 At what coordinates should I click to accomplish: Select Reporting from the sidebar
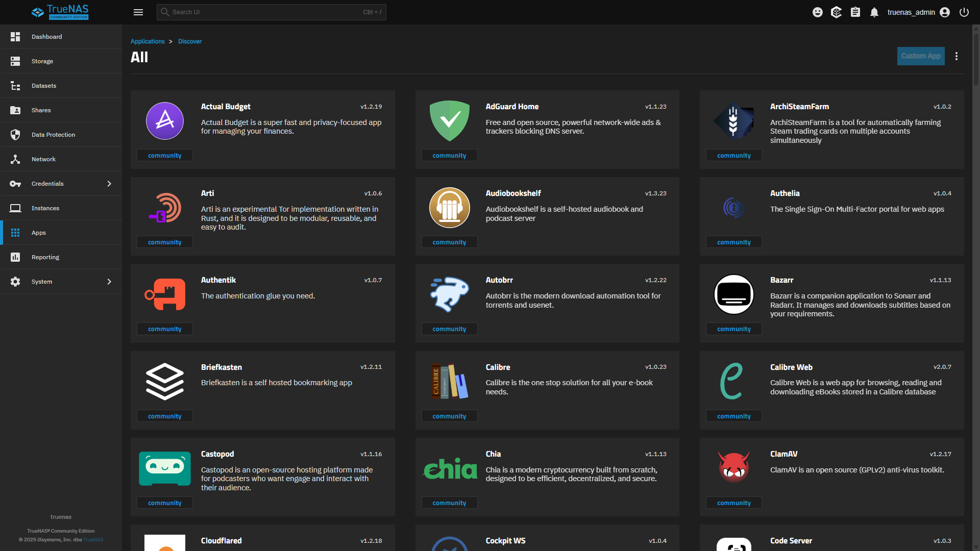(x=45, y=257)
